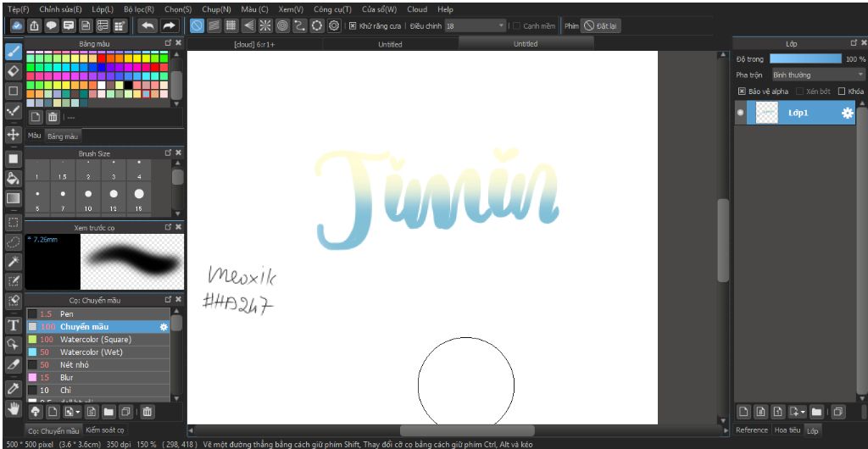Turn off snap using the circle-slash icon
Image resolution: width=868 pixels, height=449 pixels.
tap(197, 25)
